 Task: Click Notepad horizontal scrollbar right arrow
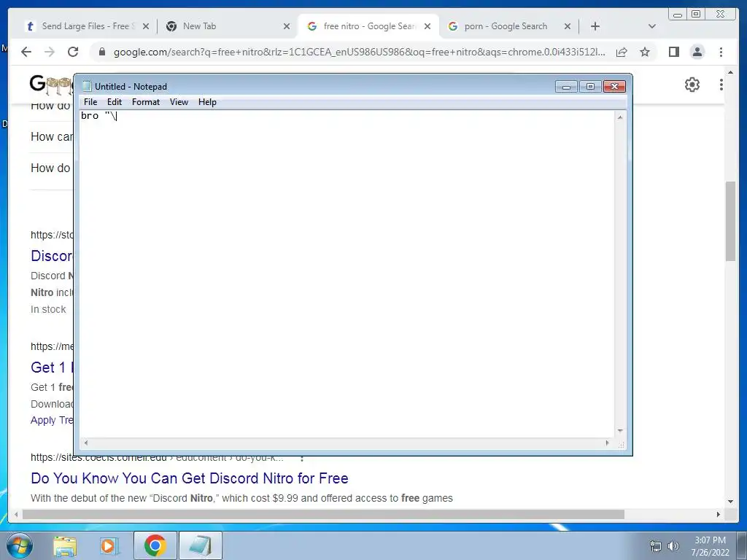(x=607, y=443)
